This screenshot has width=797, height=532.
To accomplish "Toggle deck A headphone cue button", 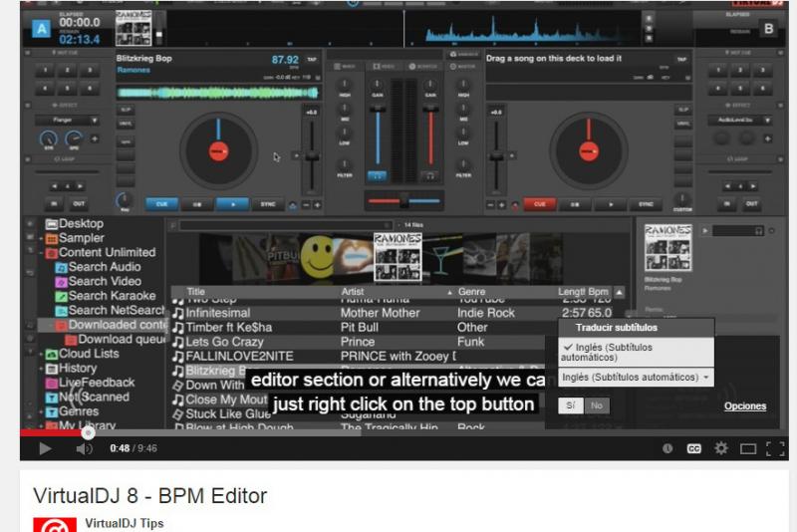I will (x=377, y=176).
